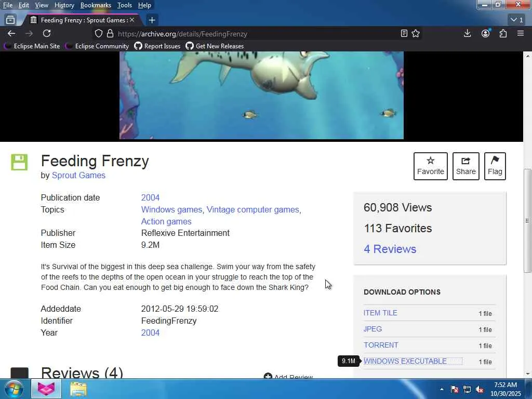The image size is (532, 399).
Task: Click the Feeding Frenzy game screenshot
Action: click(262, 96)
